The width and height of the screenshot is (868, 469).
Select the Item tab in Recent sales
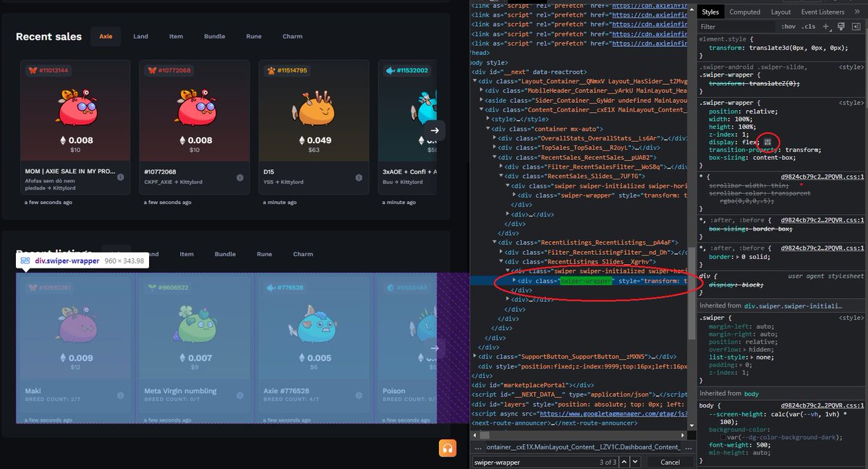pos(176,36)
